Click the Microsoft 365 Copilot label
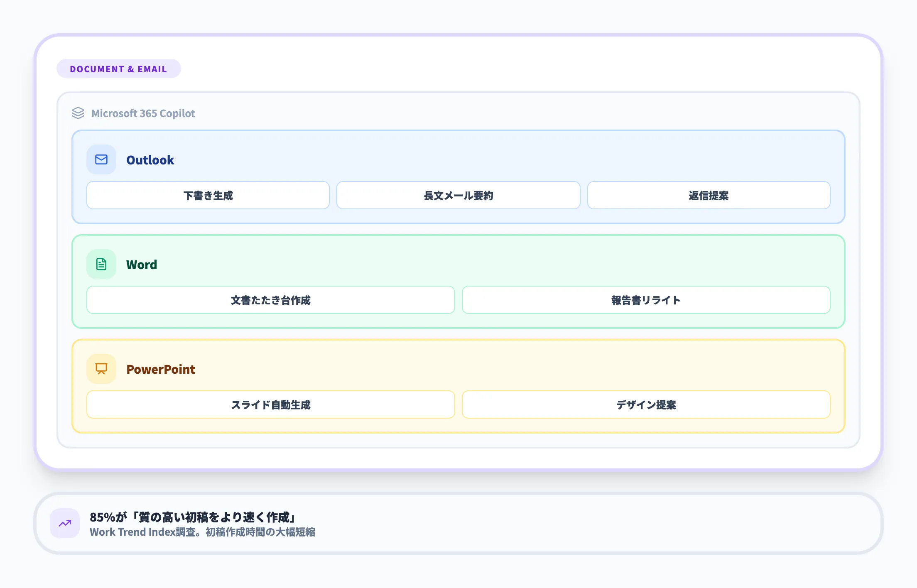Screen dimensions: 917x588 143,113
